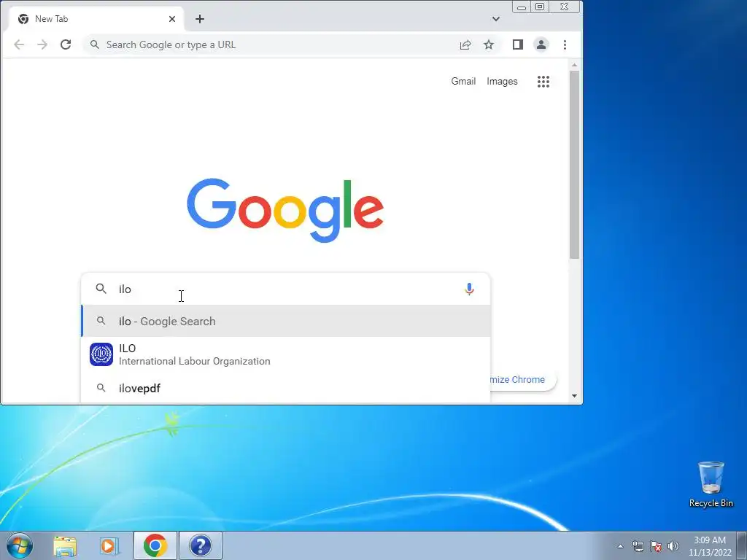This screenshot has width=747, height=560.
Task: Open Chrome three-dot menu
Action: click(565, 44)
